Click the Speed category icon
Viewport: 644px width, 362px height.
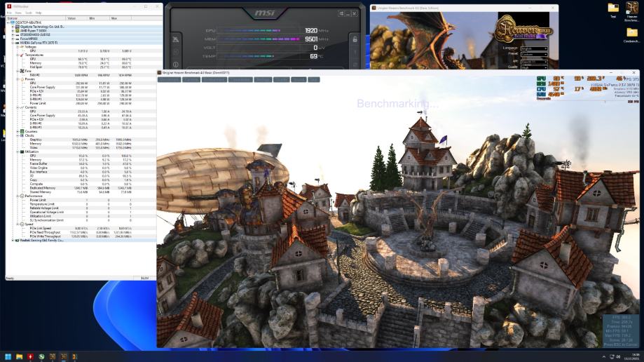[22, 224]
